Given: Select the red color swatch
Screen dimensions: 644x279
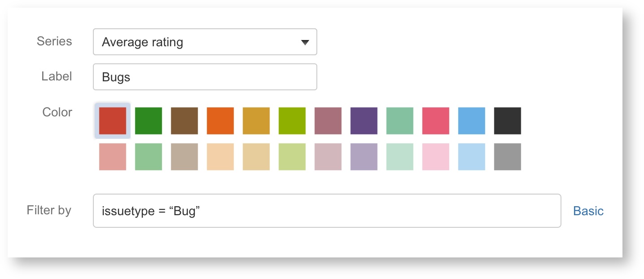Looking at the screenshot, I should pos(113,121).
